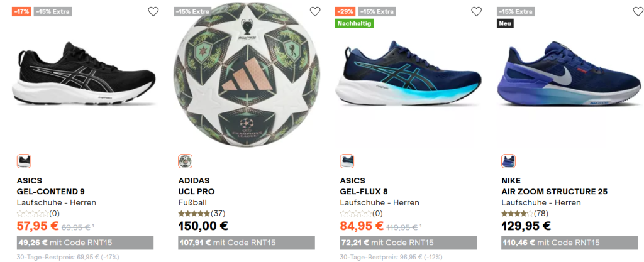Click the 72,21 € RNT15 code banner

point(408,243)
